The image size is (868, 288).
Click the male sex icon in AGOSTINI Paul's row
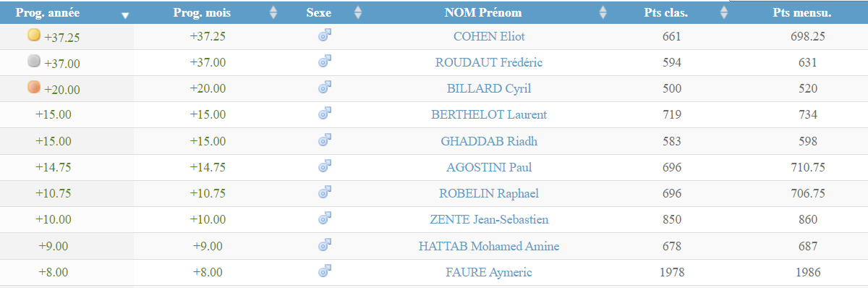click(x=325, y=166)
